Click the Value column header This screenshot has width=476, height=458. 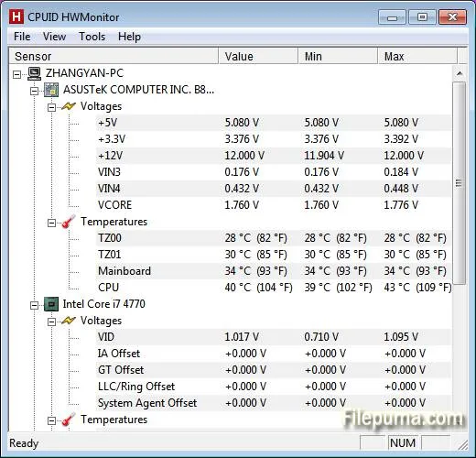click(x=258, y=56)
